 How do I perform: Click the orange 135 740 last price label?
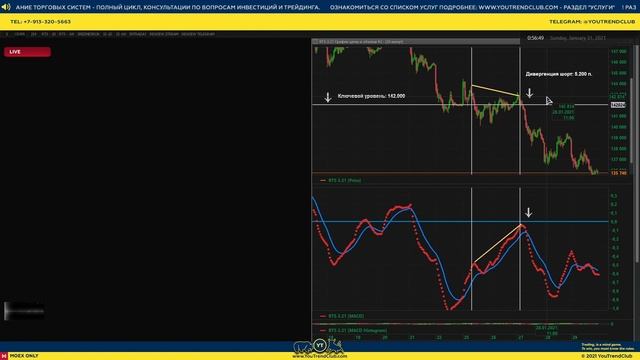[x=619, y=173]
